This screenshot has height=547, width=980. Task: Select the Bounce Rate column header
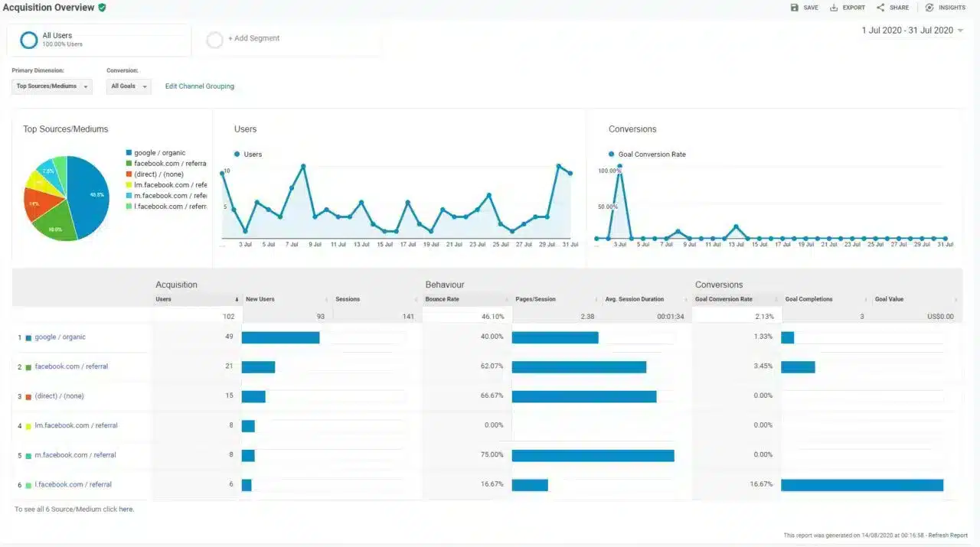(443, 299)
